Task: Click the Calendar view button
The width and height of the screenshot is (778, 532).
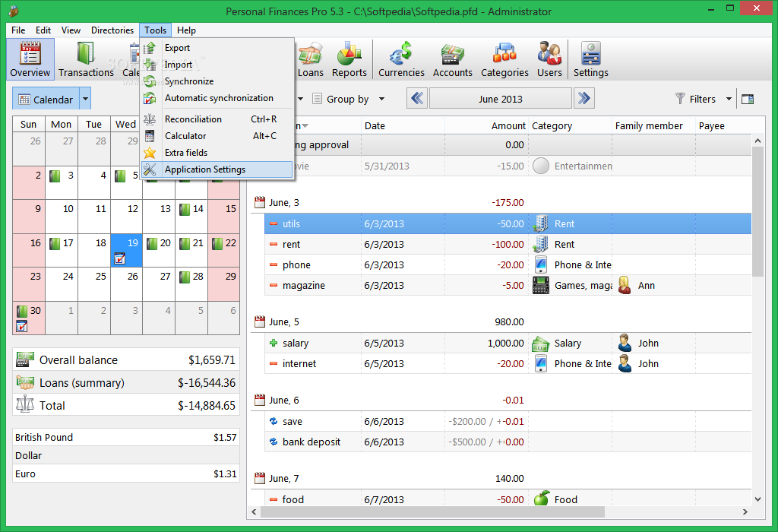Action: (46, 99)
